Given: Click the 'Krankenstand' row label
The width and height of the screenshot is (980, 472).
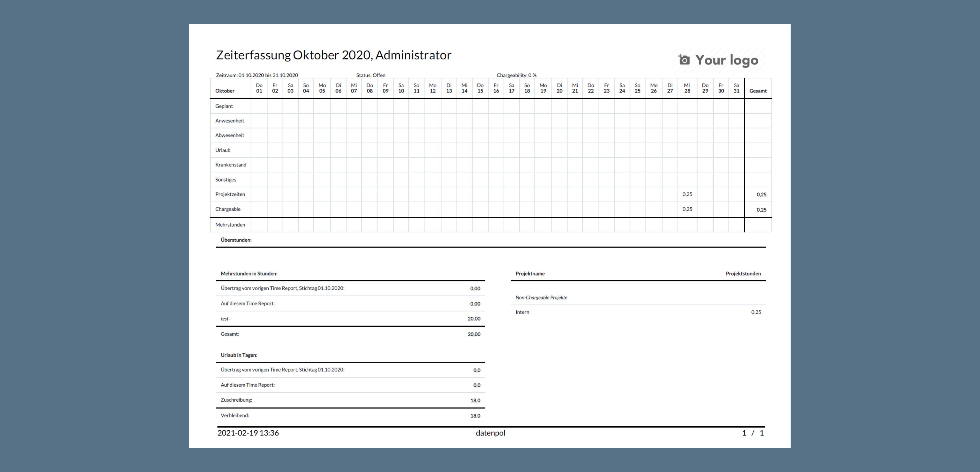Looking at the screenshot, I should pyautogui.click(x=231, y=165).
